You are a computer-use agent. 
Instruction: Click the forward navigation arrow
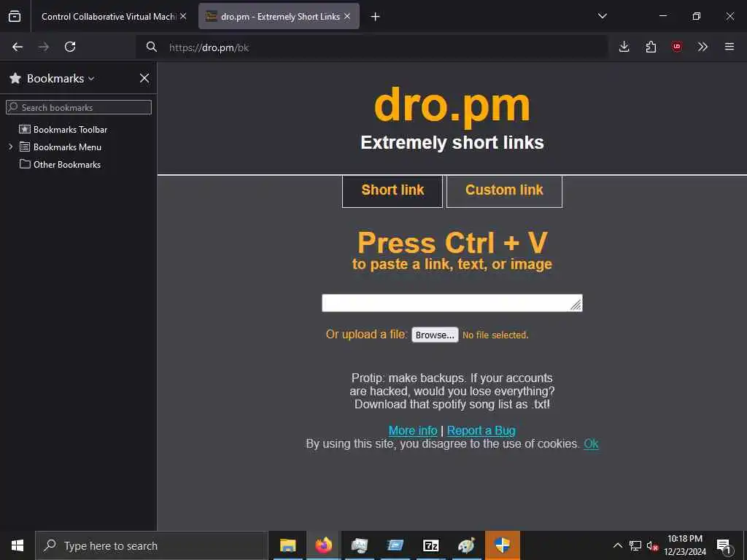[x=44, y=47]
